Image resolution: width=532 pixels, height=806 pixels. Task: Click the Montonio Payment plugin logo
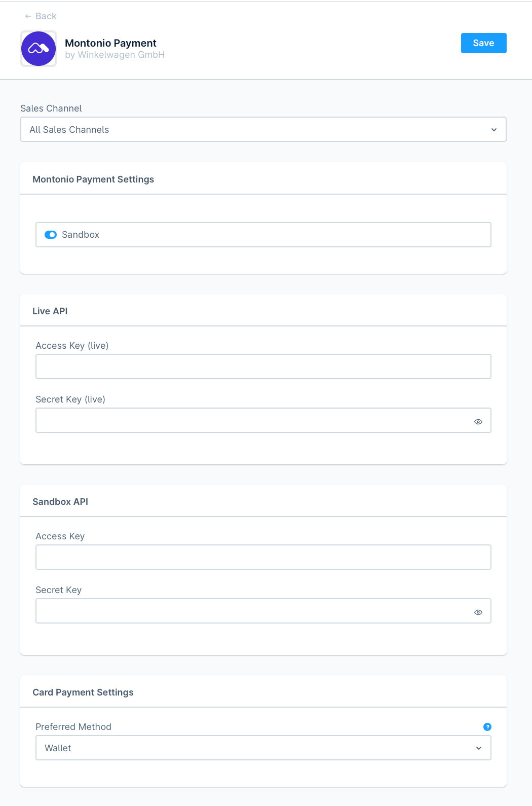(x=39, y=49)
